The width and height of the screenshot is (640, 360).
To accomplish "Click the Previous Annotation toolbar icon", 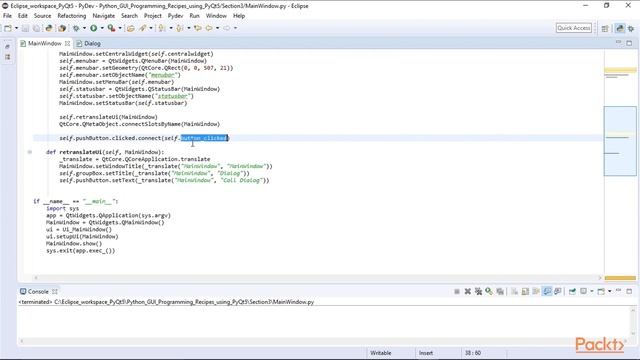I will [180, 28].
